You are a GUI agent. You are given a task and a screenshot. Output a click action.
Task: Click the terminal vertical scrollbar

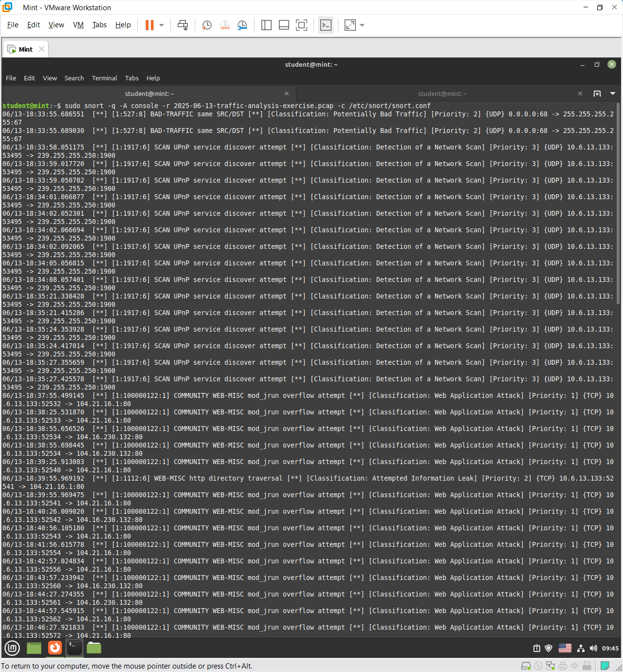tap(619, 205)
